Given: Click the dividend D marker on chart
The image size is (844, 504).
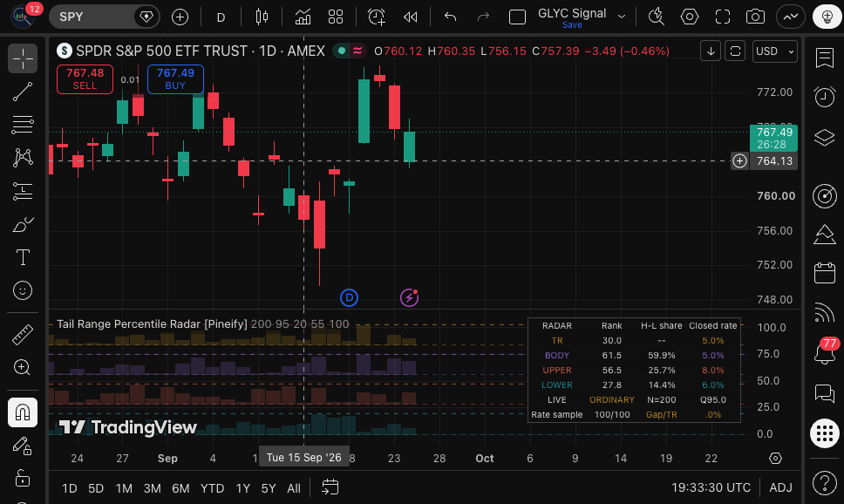Looking at the screenshot, I should 349,297.
